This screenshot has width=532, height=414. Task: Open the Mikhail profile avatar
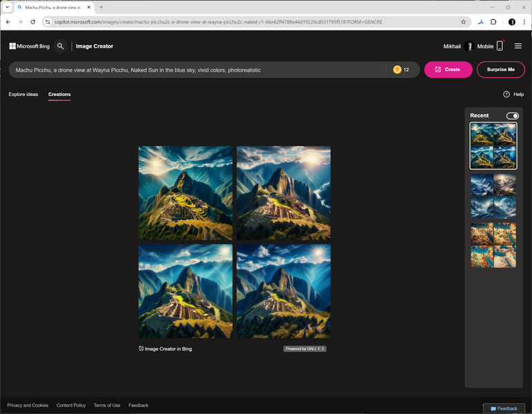[x=469, y=46]
